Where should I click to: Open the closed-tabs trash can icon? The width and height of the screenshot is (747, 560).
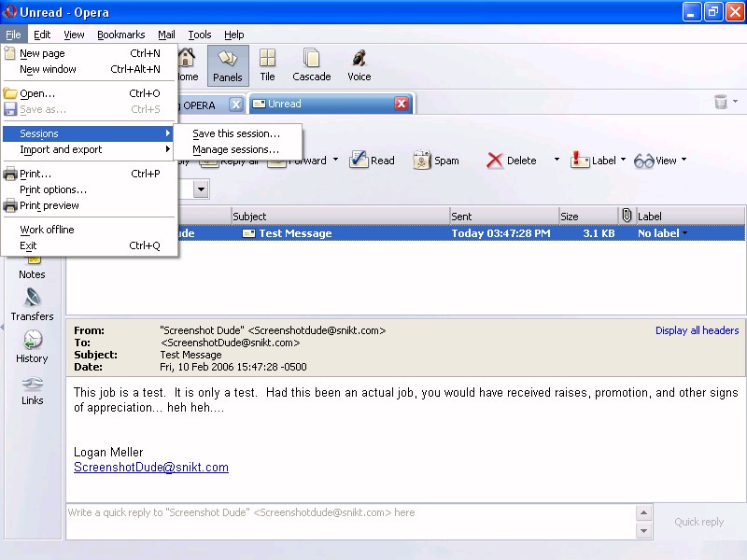720,102
